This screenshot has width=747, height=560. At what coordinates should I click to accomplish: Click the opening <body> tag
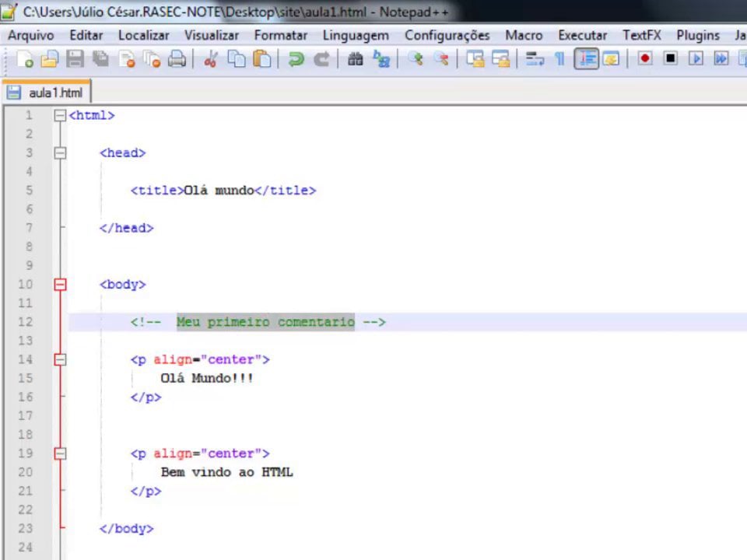point(123,285)
